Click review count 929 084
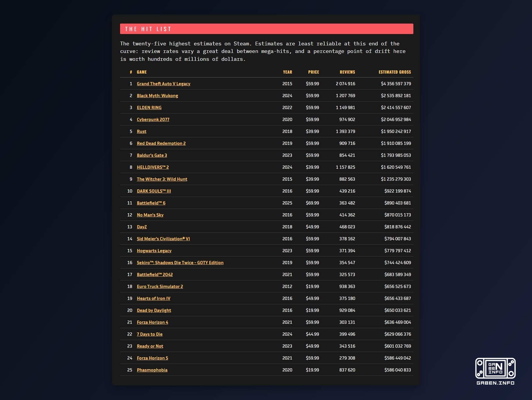The width and height of the screenshot is (532, 400). pyautogui.click(x=347, y=310)
